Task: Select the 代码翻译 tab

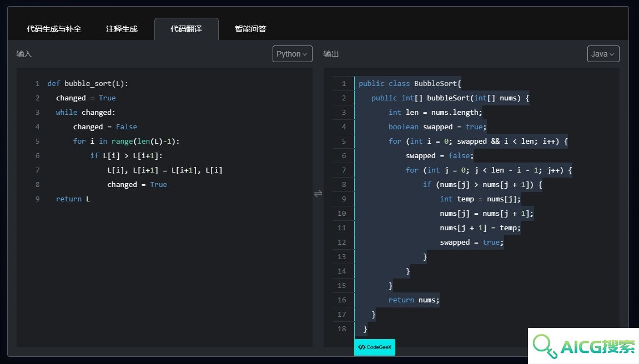Action: (186, 29)
